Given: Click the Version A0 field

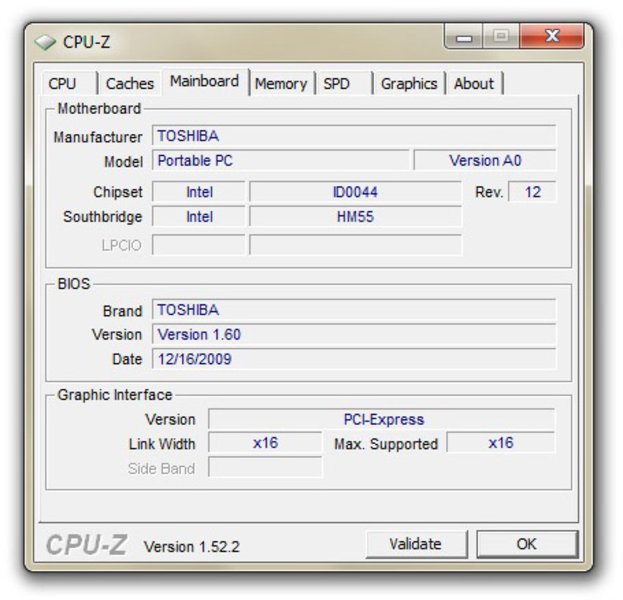Looking at the screenshot, I should (485, 161).
